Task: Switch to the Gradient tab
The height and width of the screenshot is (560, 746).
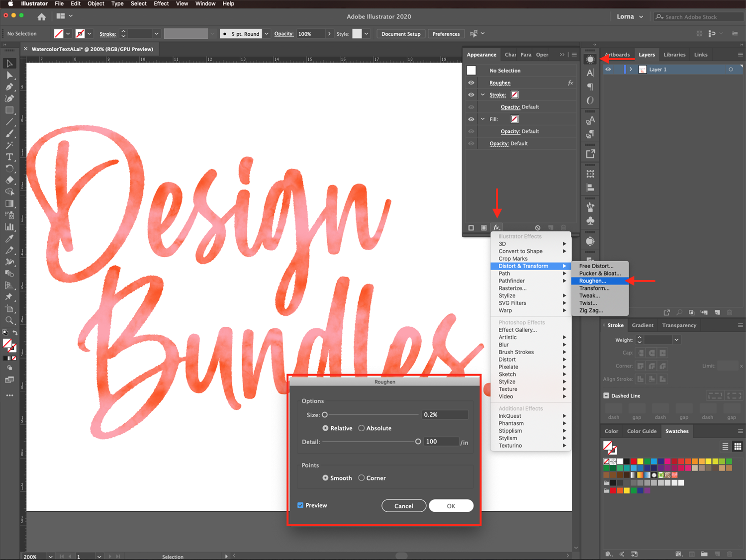Action: click(x=643, y=325)
